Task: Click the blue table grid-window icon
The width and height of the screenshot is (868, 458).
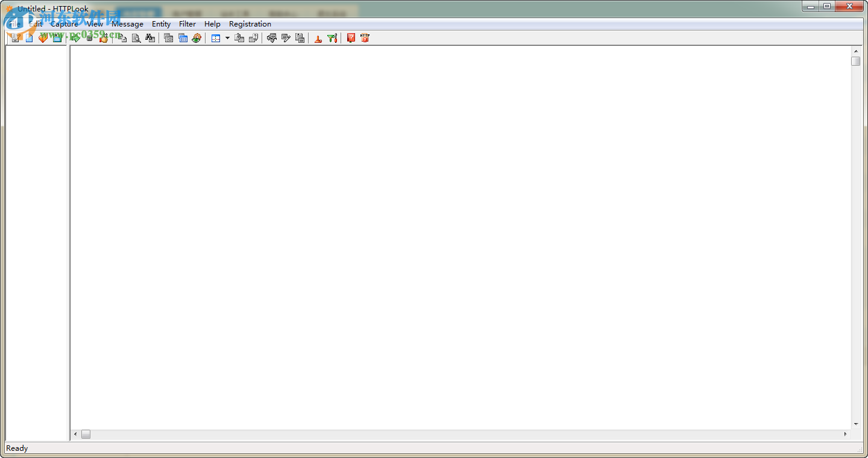Action: [183, 38]
